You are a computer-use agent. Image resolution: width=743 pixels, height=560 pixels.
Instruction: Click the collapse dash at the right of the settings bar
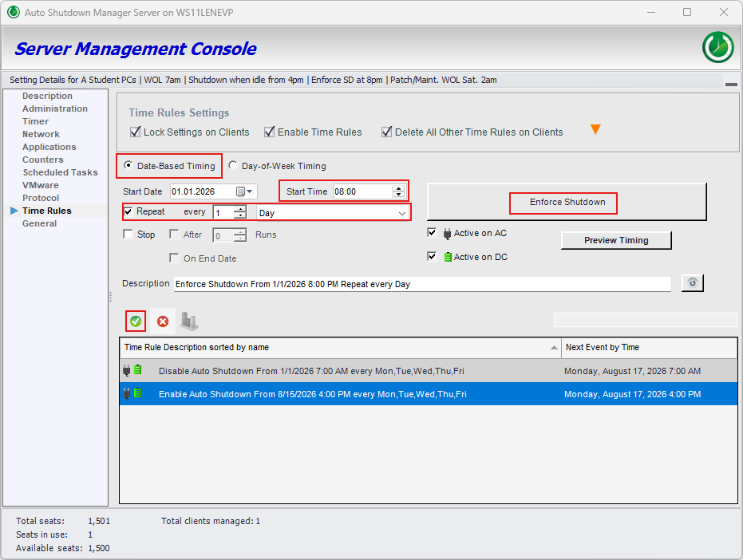point(731,85)
